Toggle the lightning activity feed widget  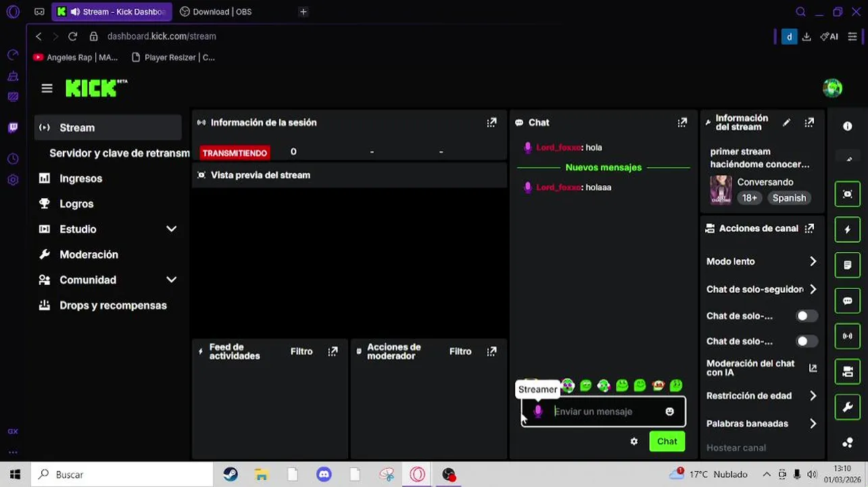pyautogui.click(x=848, y=230)
